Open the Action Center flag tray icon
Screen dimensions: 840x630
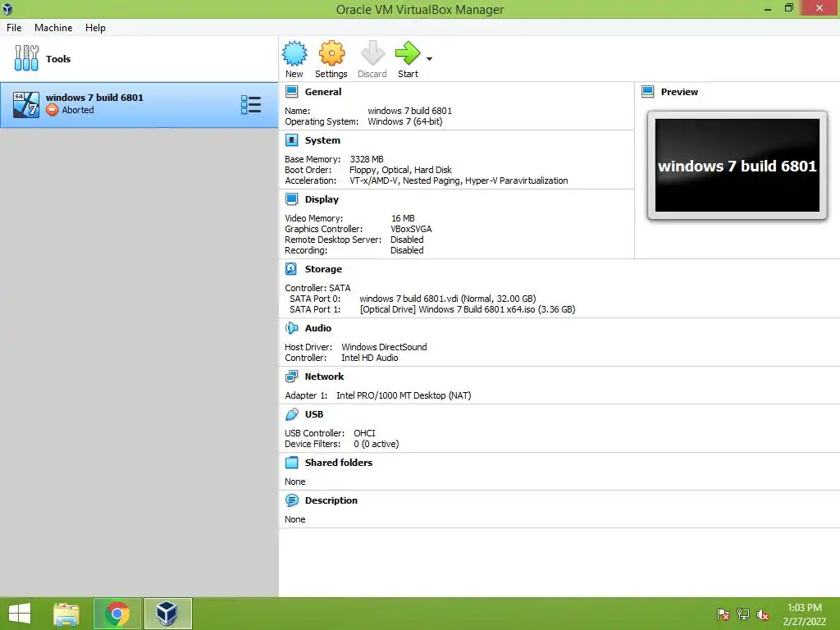(724, 614)
